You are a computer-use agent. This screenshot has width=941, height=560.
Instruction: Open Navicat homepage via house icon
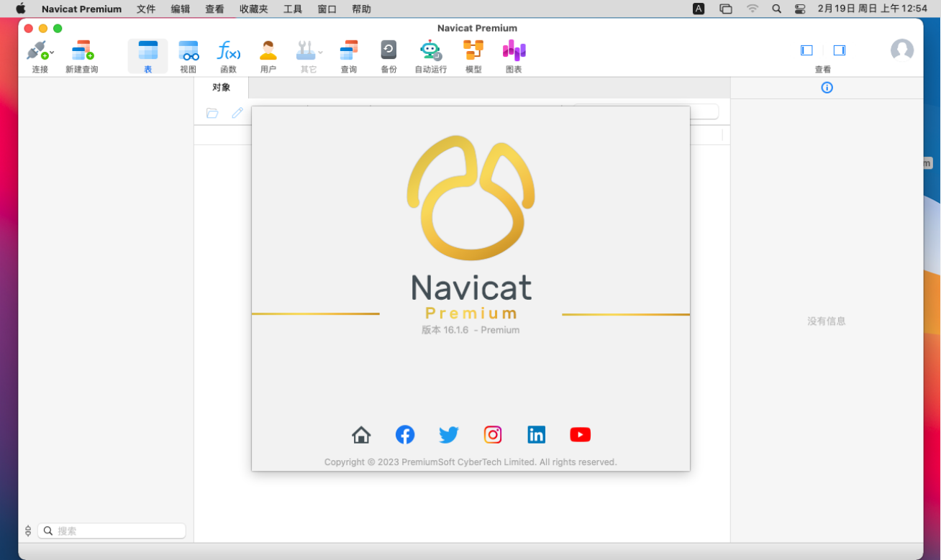[361, 435]
